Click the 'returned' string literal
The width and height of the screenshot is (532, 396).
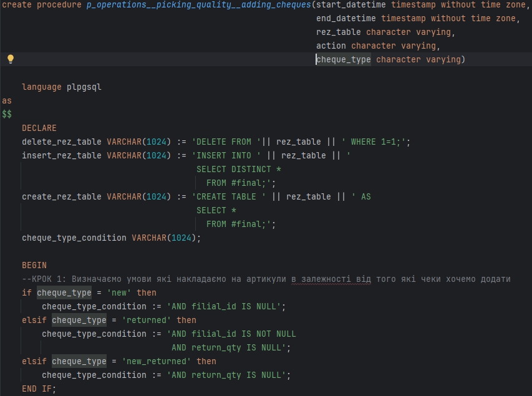point(146,320)
